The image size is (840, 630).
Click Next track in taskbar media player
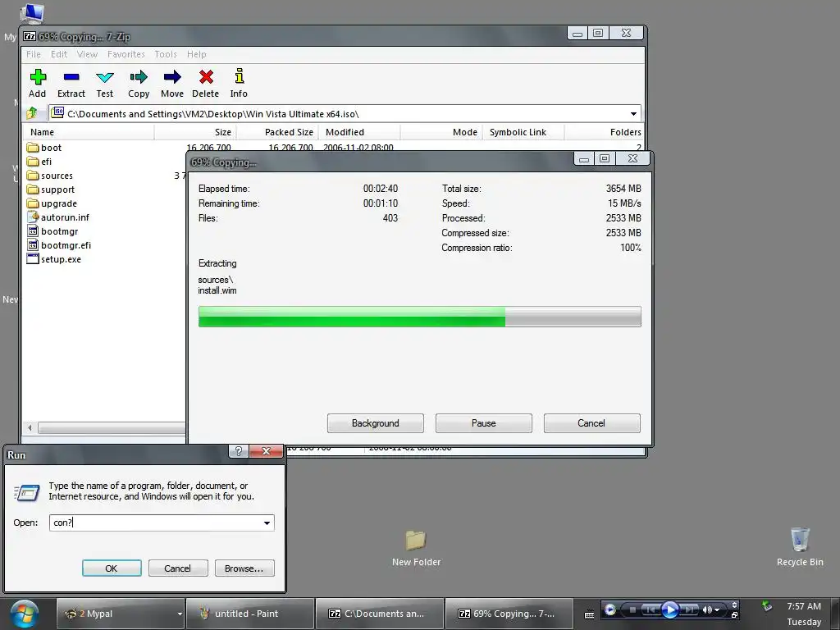[x=690, y=609]
